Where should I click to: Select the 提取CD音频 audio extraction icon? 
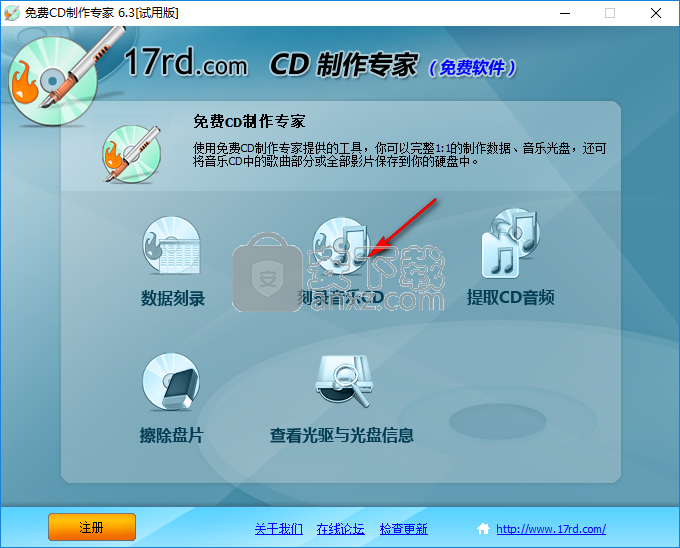click(510, 245)
